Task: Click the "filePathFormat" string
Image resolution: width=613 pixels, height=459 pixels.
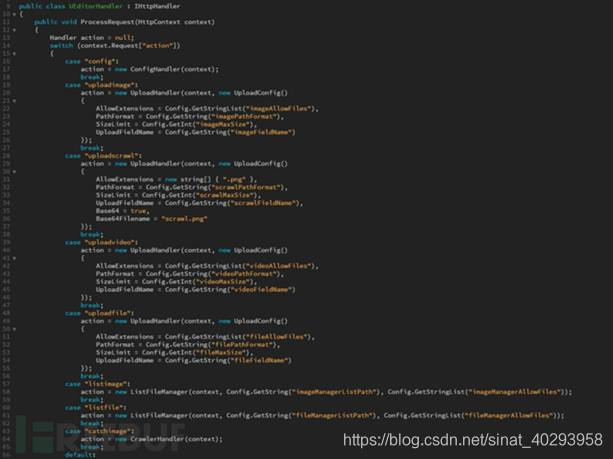Action: pyautogui.click(x=244, y=344)
